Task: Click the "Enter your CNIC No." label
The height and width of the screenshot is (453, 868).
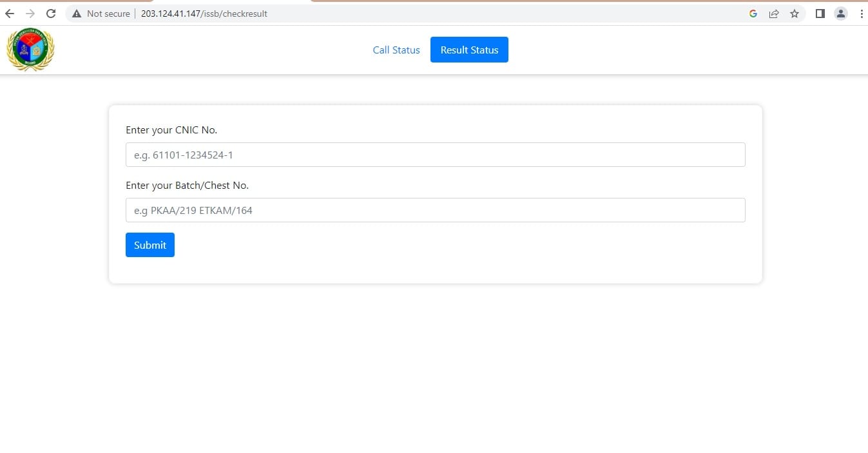Action: 171,130
